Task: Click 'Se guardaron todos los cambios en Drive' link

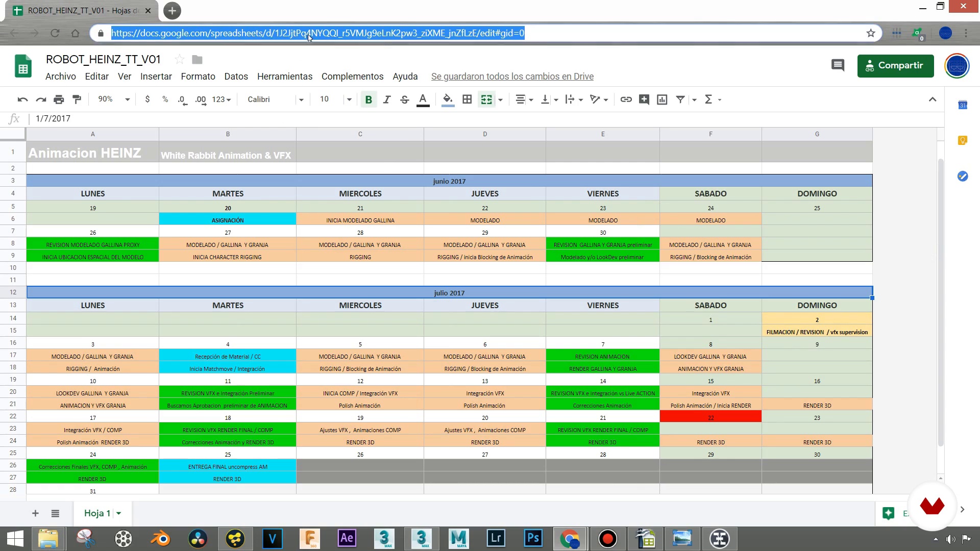Action: click(x=512, y=77)
